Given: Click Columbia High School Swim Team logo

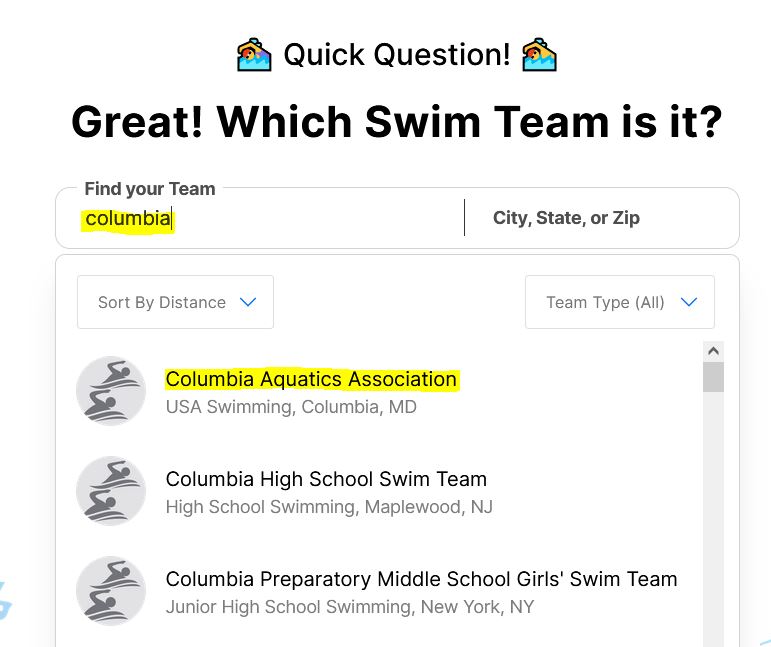Looking at the screenshot, I should coord(111,491).
